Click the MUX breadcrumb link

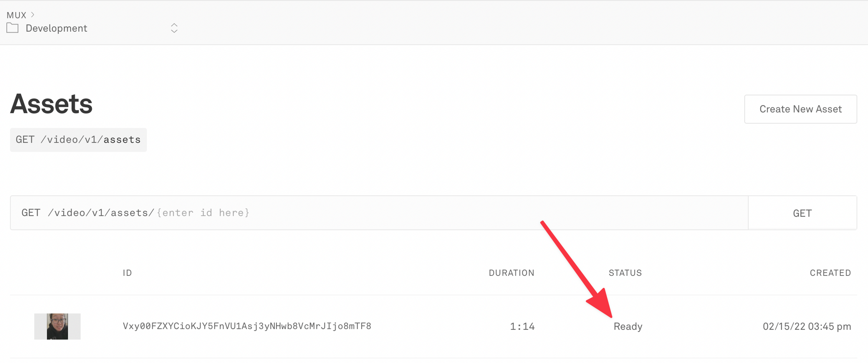16,15
